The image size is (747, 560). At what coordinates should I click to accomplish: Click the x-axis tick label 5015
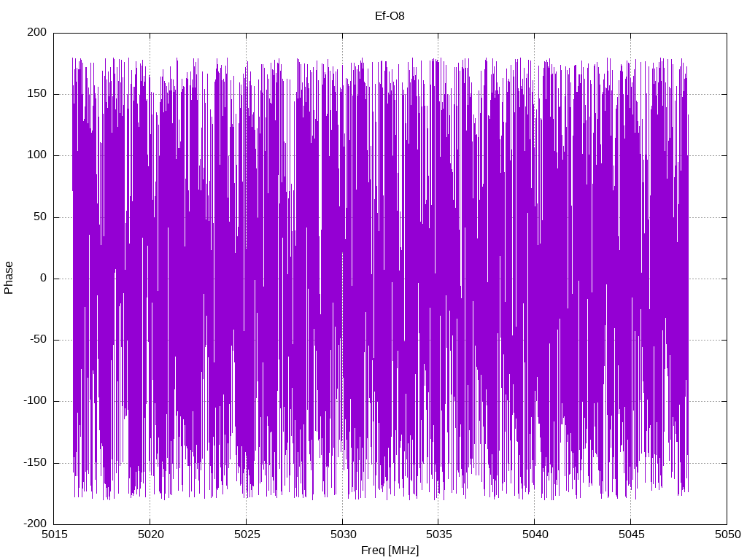(54, 534)
